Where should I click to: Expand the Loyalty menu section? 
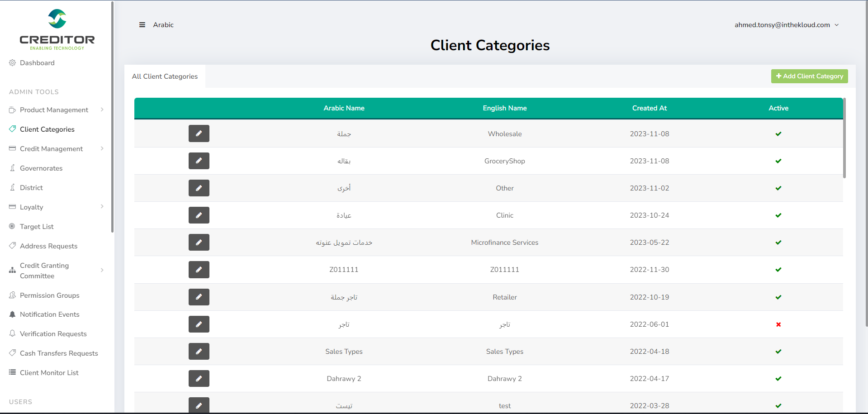(x=32, y=207)
